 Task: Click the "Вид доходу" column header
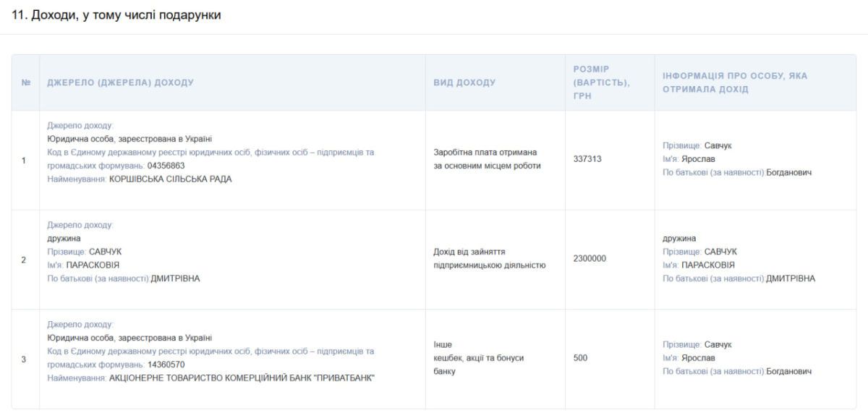[x=464, y=83]
